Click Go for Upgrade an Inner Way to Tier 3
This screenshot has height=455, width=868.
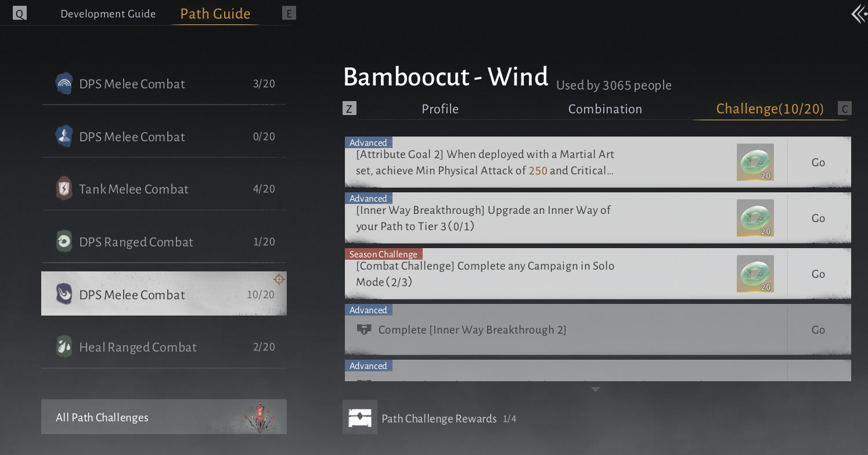819,218
